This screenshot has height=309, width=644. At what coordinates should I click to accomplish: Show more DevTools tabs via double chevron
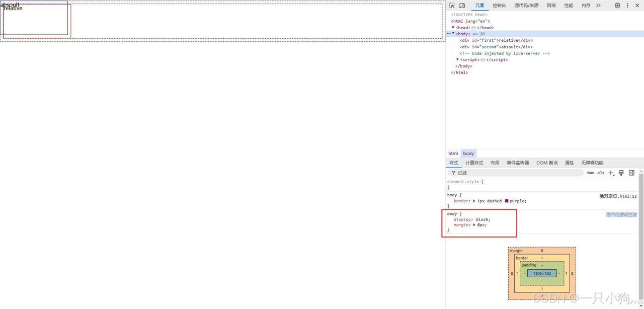598,6
